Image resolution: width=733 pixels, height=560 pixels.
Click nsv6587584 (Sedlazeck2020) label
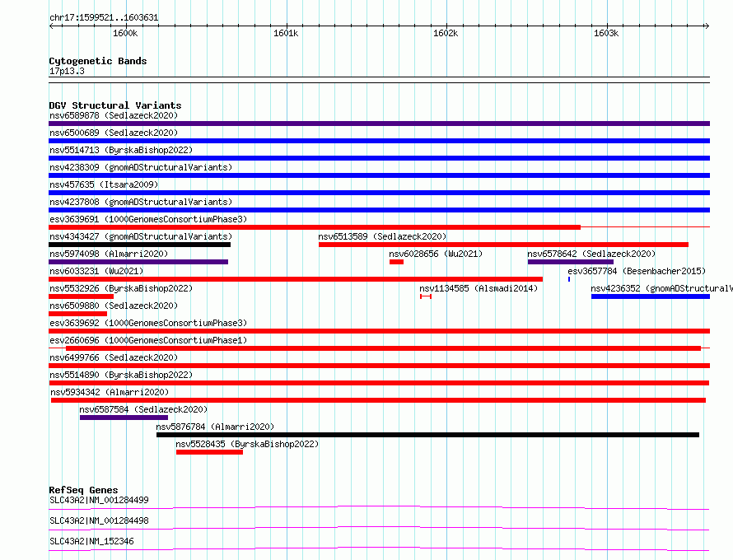click(x=143, y=409)
